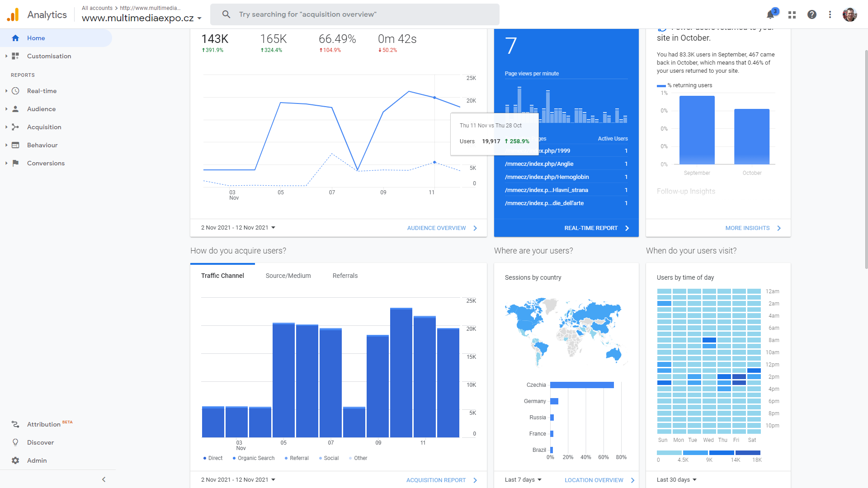Collapse sidebar with the chevron arrow
Image resolution: width=868 pixels, height=488 pixels.
coord(104,479)
